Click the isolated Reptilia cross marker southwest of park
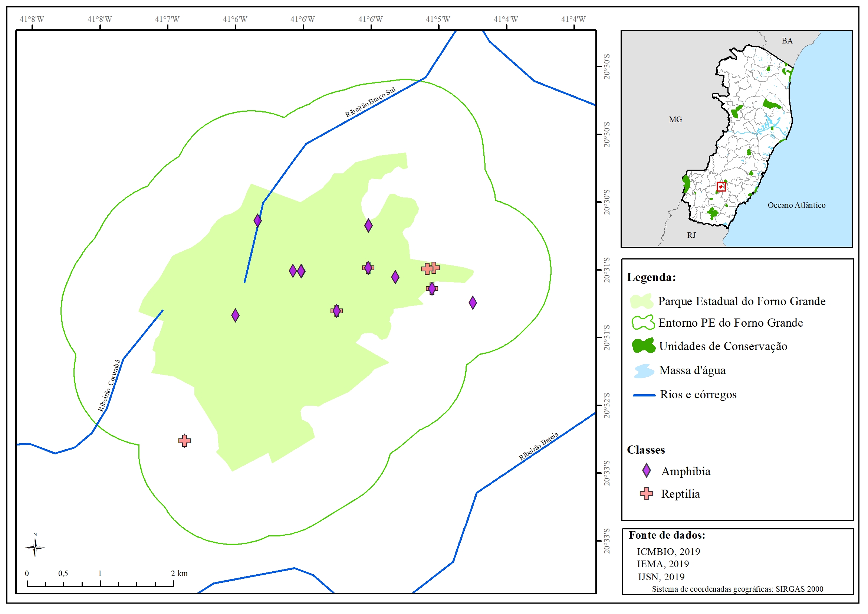868x614 pixels. pos(184,441)
